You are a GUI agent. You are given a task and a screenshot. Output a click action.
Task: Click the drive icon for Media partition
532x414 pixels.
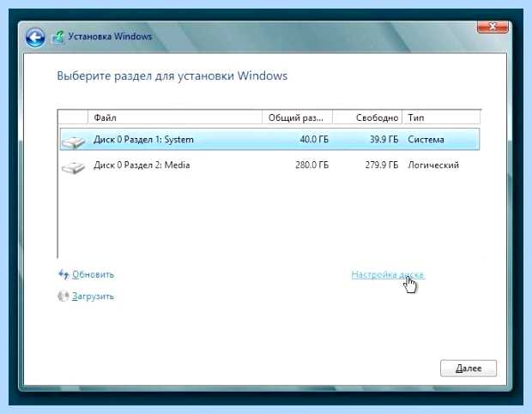[74, 167]
